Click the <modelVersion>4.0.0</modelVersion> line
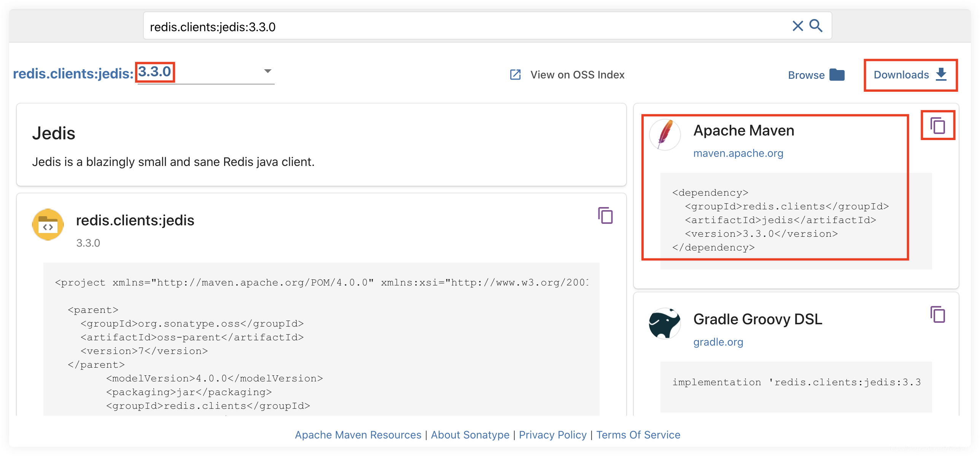This screenshot has width=980, height=456. tap(215, 378)
